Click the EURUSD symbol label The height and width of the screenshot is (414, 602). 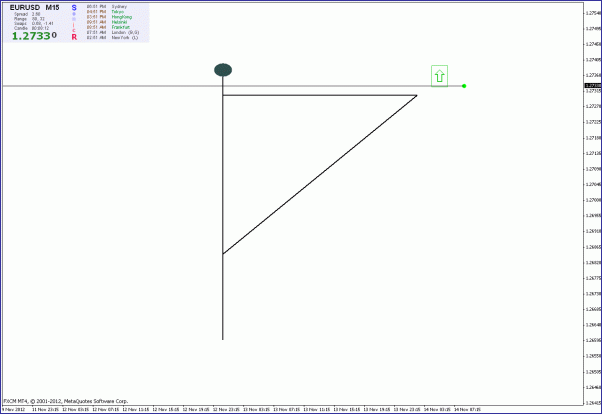25,8
